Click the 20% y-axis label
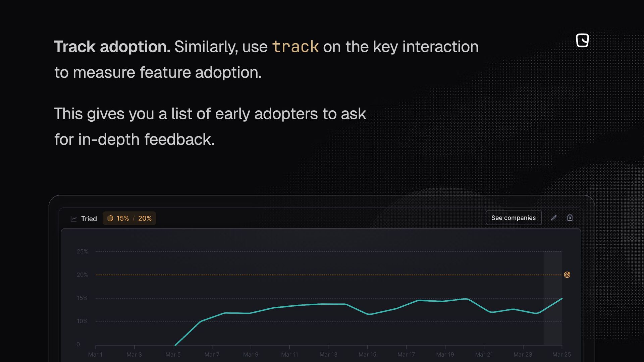The width and height of the screenshot is (644, 362). click(82, 275)
